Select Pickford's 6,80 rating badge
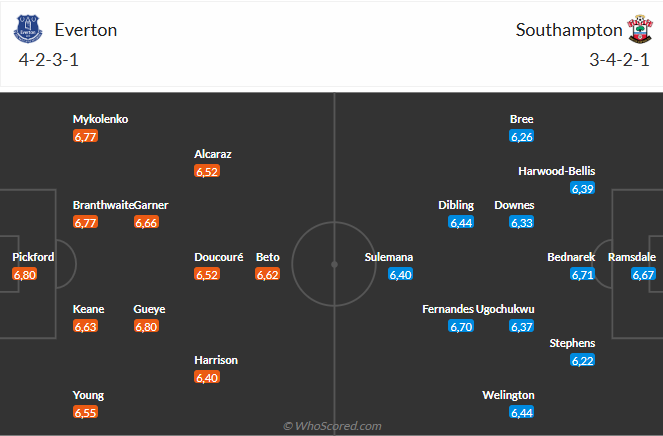 click(x=26, y=274)
